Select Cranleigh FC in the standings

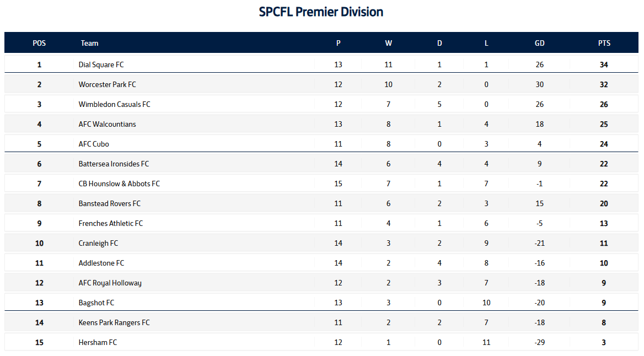[x=98, y=243]
